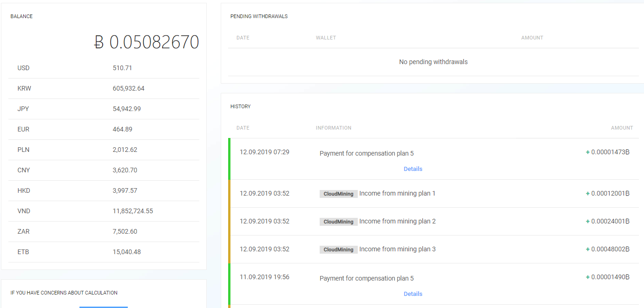Click "IF YOU HAVE CONCERNS ABOUT CALCULATION" heading
644x308 pixels.
(64, 293)
